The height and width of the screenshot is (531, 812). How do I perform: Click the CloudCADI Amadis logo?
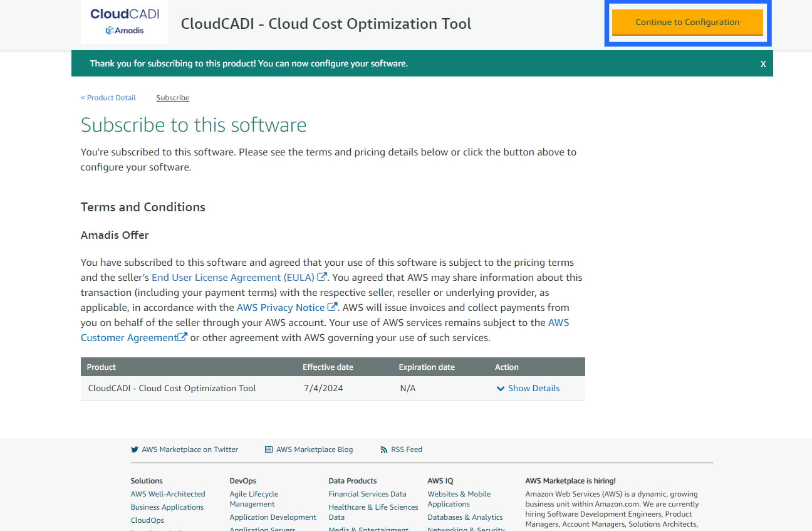(x=125, y=22)
